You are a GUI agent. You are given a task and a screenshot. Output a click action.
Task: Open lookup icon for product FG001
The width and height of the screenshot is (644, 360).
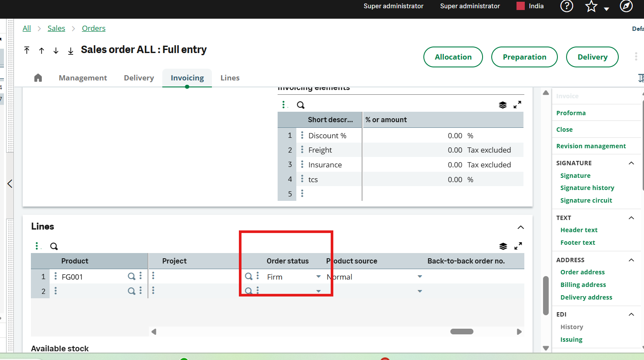(x=131, y=277)
